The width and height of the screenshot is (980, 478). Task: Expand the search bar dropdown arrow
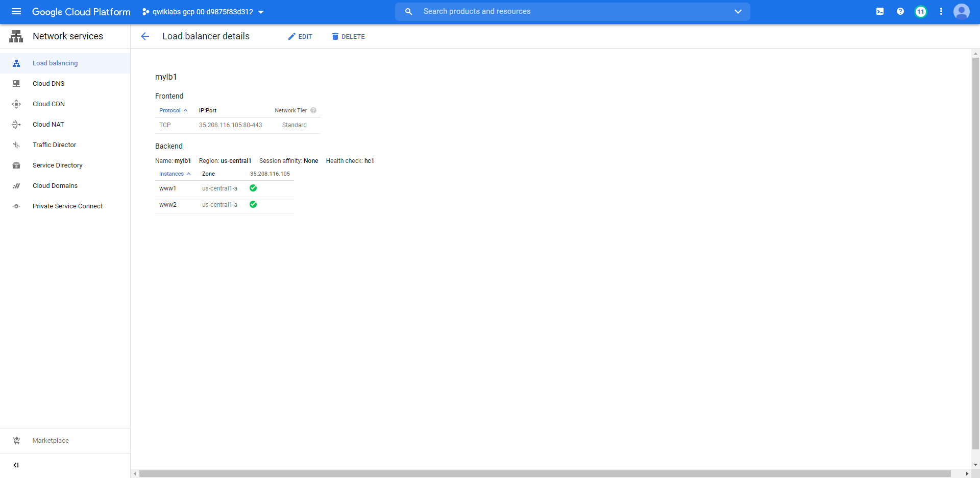click(738, 11)
